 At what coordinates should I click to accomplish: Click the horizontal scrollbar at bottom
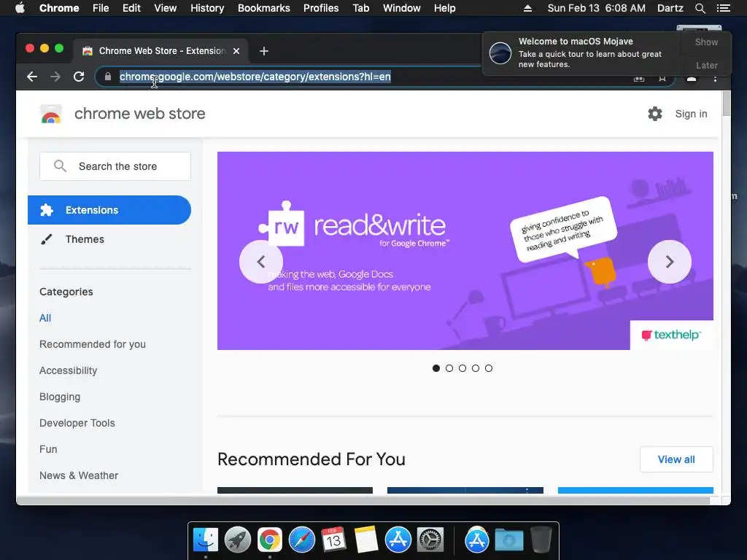(x=363, y=501)
